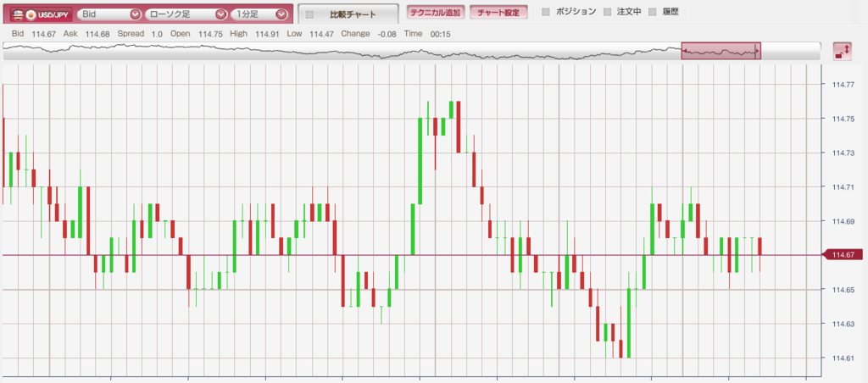Image resolution: width=868 pixels, height=383 pixels.
Task: Click the Bid value 114.67 text
Action: coord(44,34)
